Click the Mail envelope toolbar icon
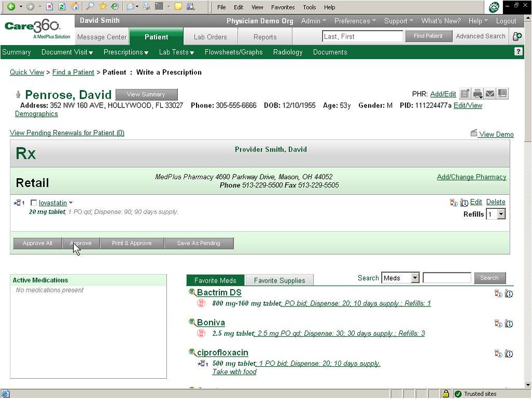 (x=131, y=6)
